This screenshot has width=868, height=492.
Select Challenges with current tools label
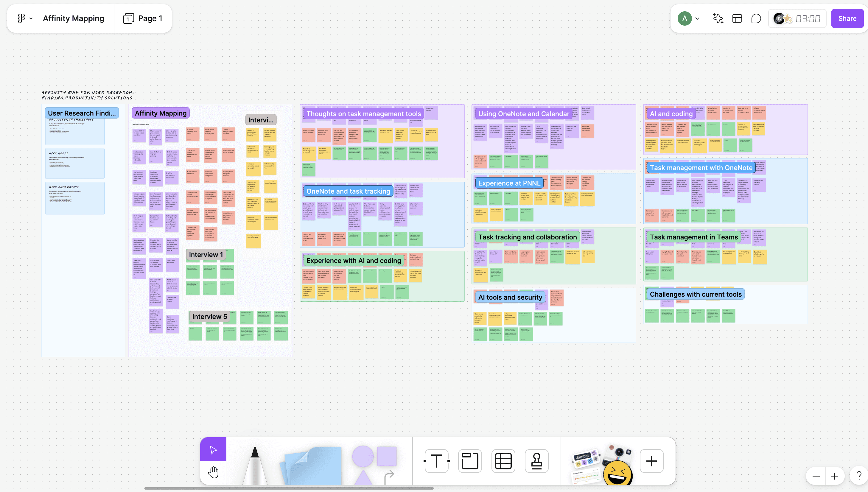point(696,294)
